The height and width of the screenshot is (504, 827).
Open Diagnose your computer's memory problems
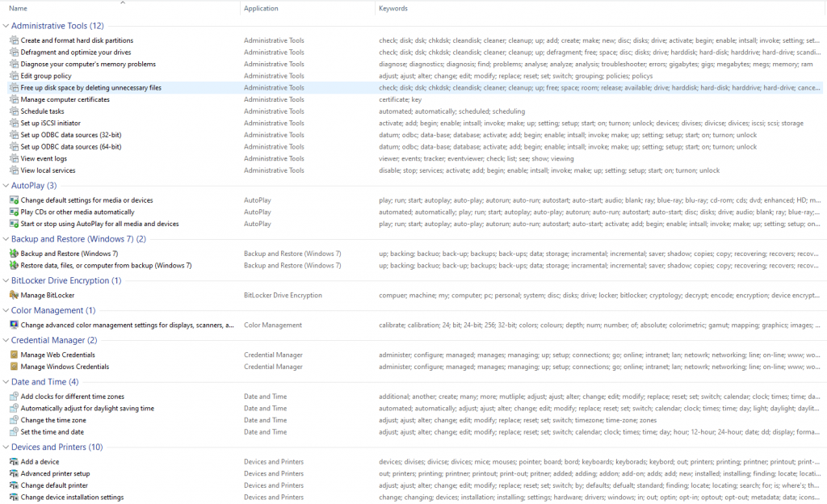point(88,64)
